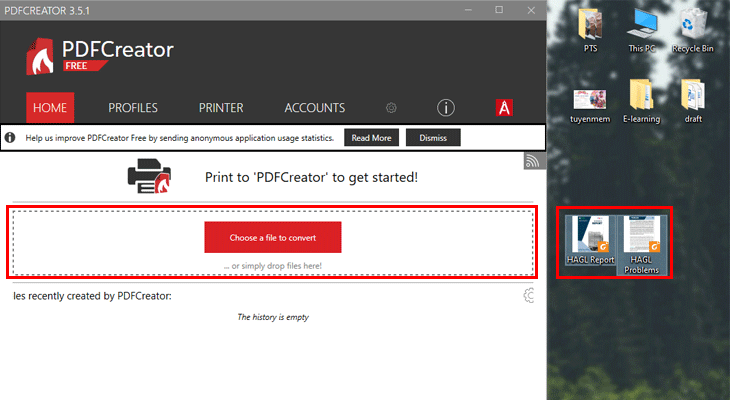
Task: Select the HAGL Problems file
Action: pyautogui.click(x=642, y=245)
